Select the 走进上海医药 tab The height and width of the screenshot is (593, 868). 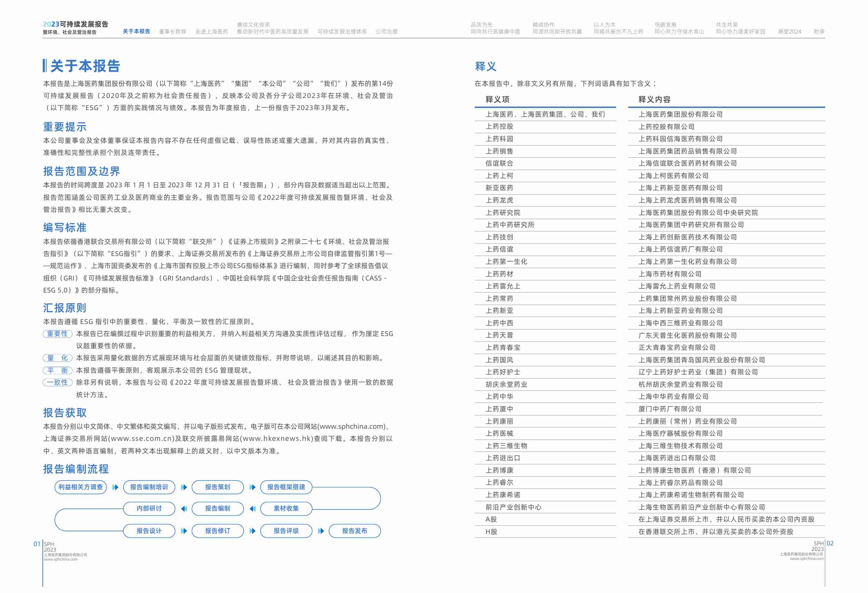211,32
